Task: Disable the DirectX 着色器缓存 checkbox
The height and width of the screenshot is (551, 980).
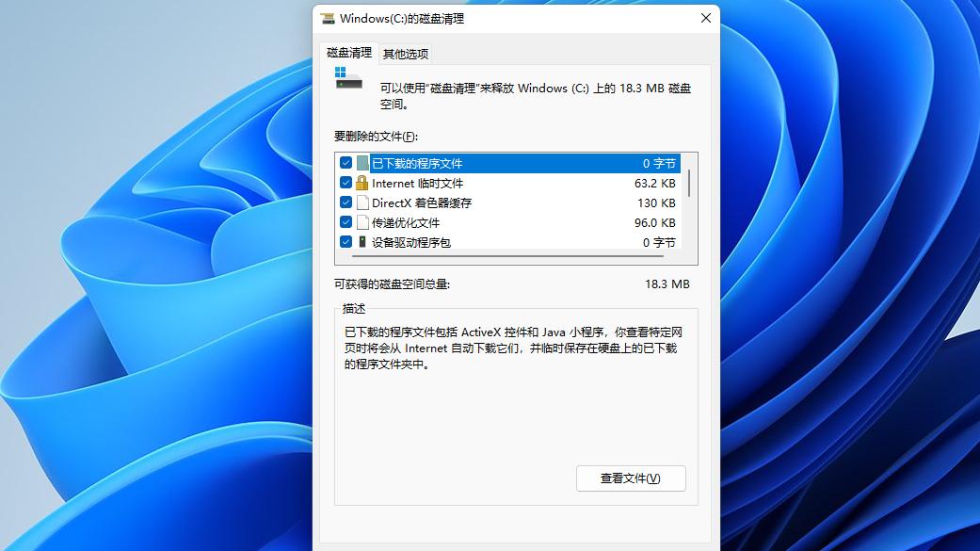Action: coord(345,203)
